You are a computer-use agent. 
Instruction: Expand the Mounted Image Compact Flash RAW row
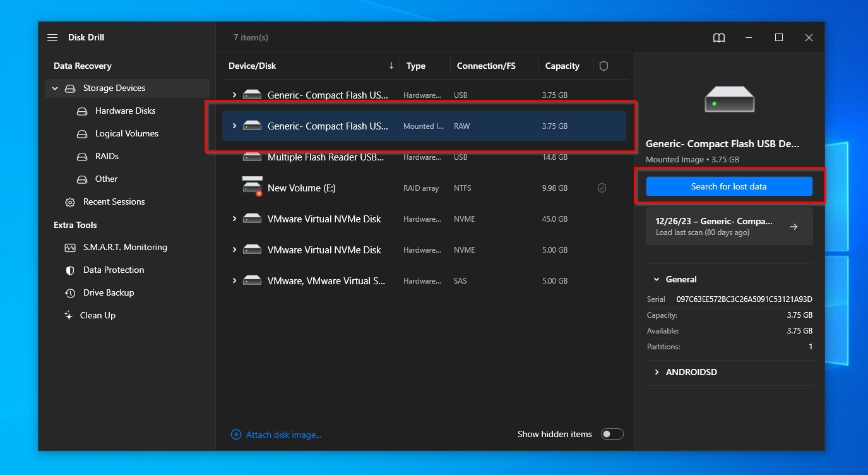coord(234,126)
